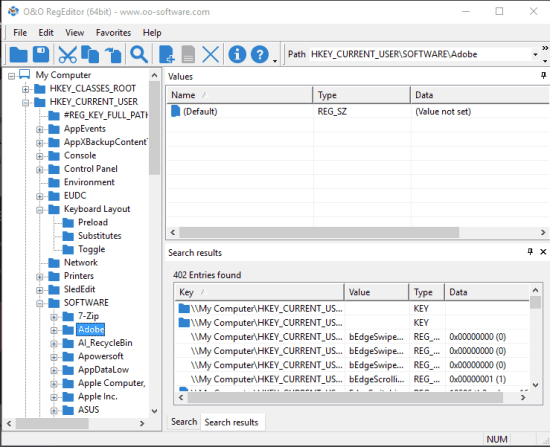Click tree horizontal scroll right arrow
The height and width of the screenshot is (447, 550).
pyautogui.click(x=142, y=423)
